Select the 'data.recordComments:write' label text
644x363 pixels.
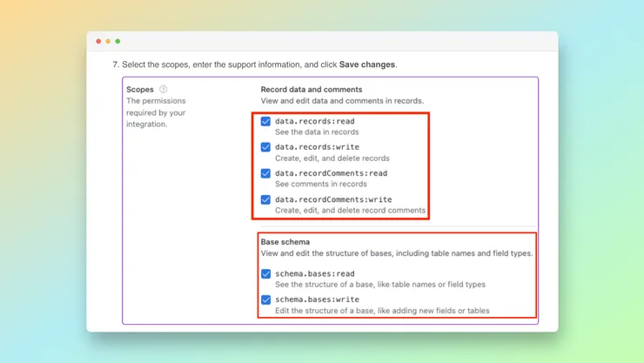tap(333, 199)
